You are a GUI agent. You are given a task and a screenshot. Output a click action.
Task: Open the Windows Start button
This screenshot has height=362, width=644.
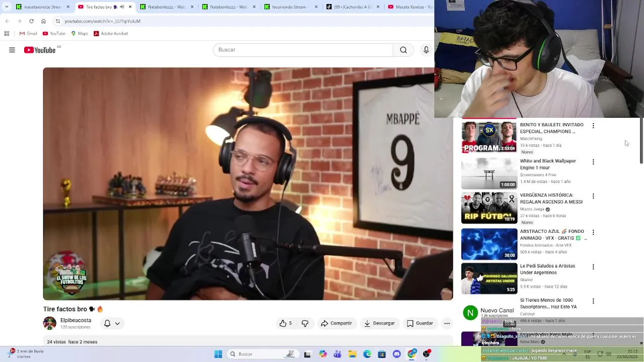218,354
